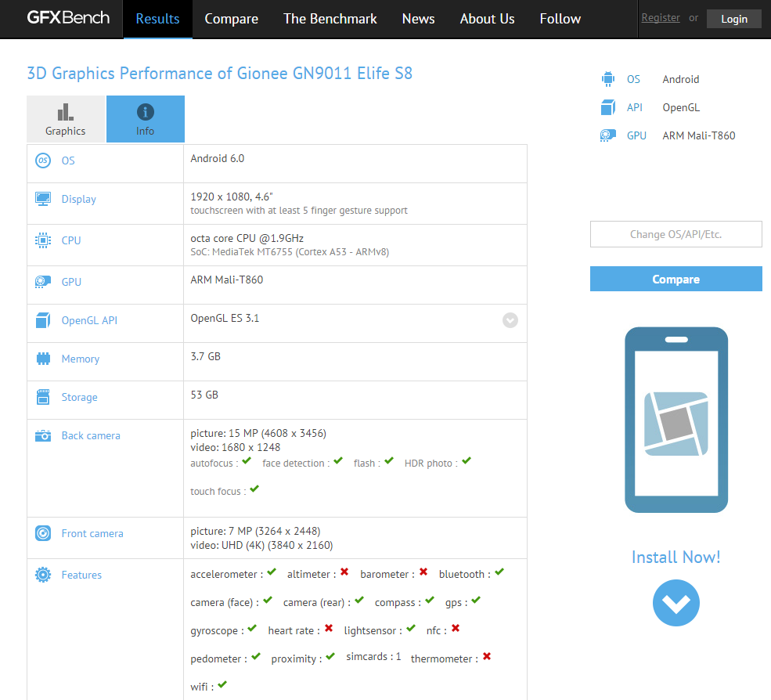Click the barometer red cross mark

point(423,572)
